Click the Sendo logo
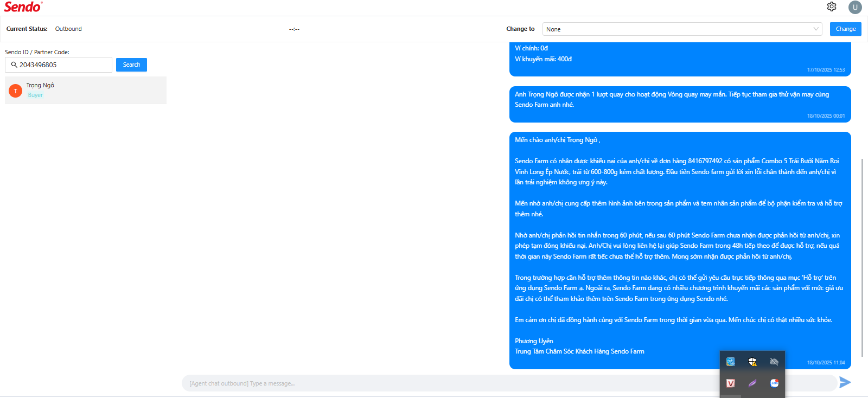 pos(23,7)
